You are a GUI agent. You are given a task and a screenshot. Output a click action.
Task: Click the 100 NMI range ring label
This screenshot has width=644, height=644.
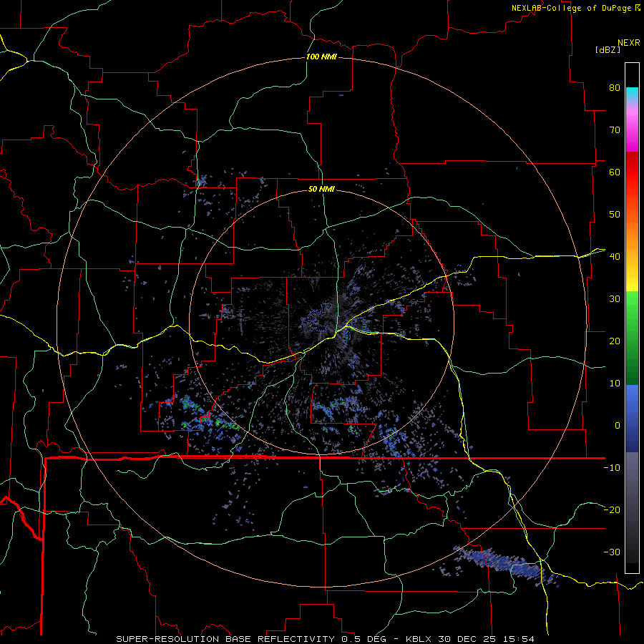pos(321,57)
